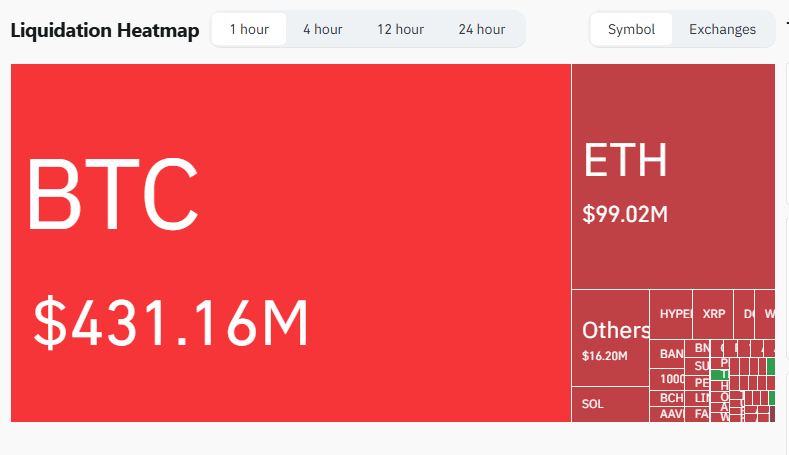789x455 pixels.
Task: Select the 1 hour timeframe tab
Action: pos(249,29)
